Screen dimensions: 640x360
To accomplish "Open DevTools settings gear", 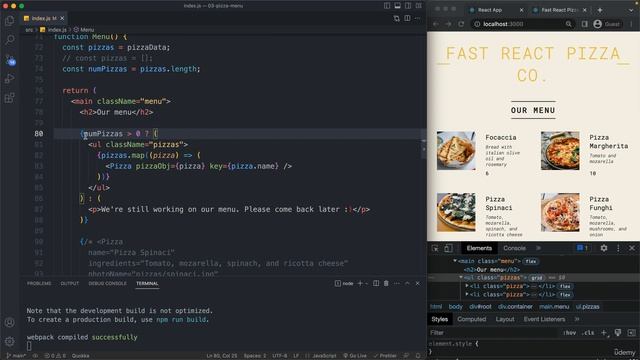I will point(604,248).
